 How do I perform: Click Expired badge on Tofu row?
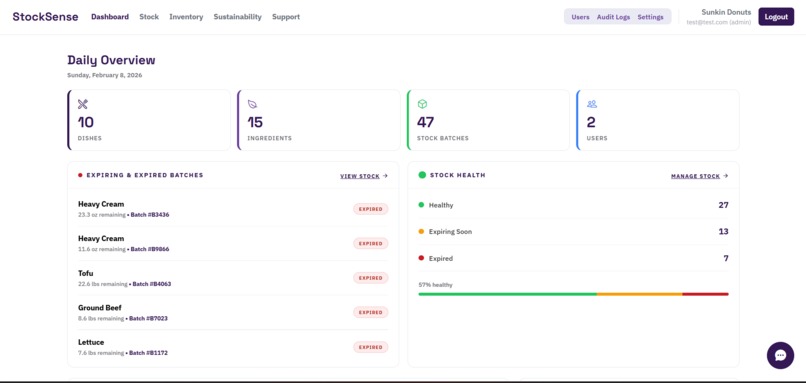371,278
